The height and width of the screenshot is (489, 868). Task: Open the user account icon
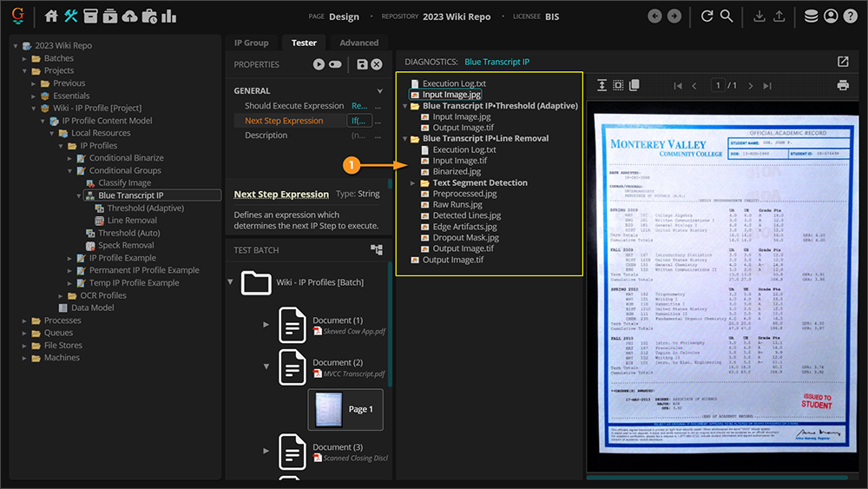click(x=831, y=16)
